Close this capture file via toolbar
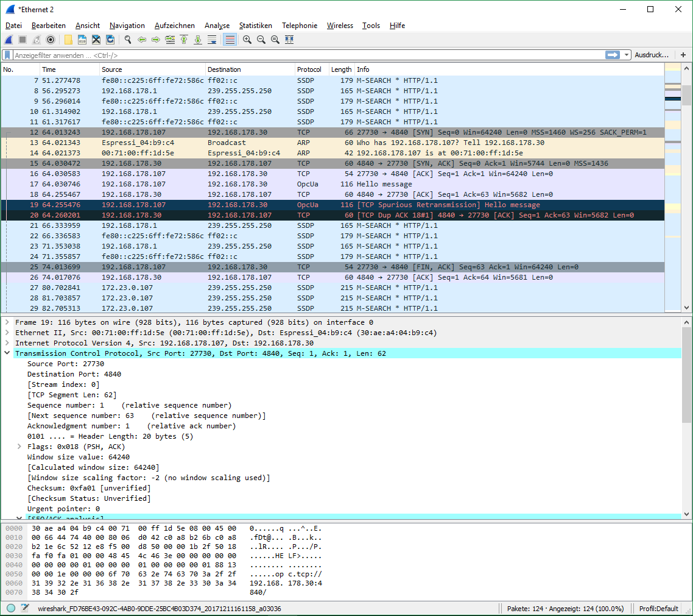Viewport: 693px width, 616px height. tap(96, 40)
